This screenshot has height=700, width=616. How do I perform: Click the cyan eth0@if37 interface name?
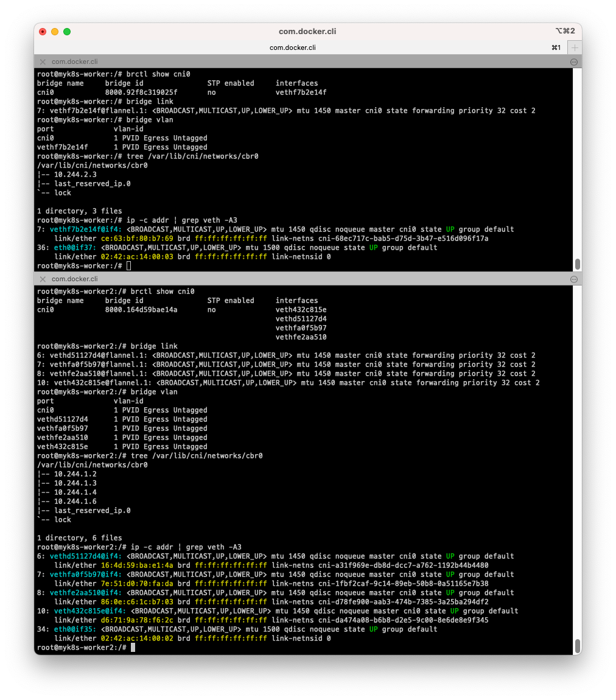(75, 248)
